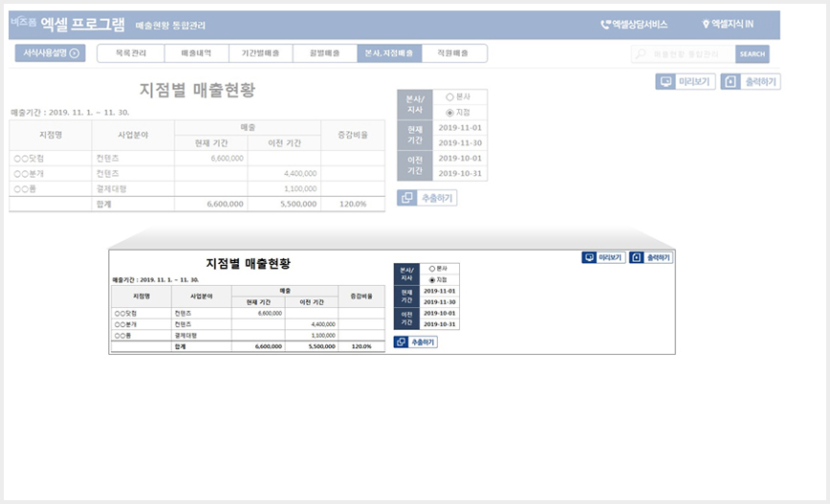Click the phone icon beside 엑셀상담서비스
The image size is (830, 504).
coord(605,24)
